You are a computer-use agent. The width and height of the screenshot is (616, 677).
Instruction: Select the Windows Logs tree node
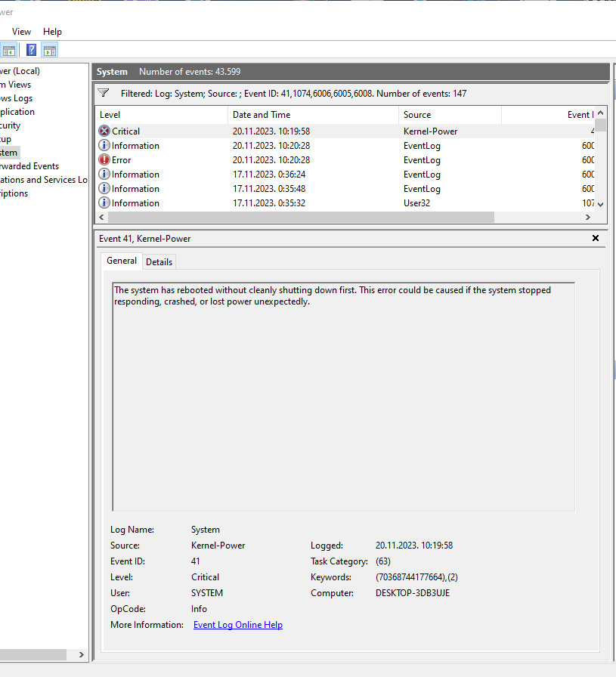(x=17, y=98)
